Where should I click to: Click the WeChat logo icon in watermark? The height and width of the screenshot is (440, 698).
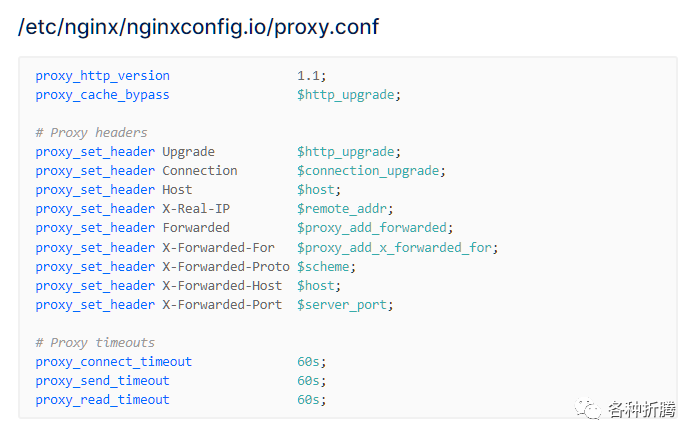point(587,408)
